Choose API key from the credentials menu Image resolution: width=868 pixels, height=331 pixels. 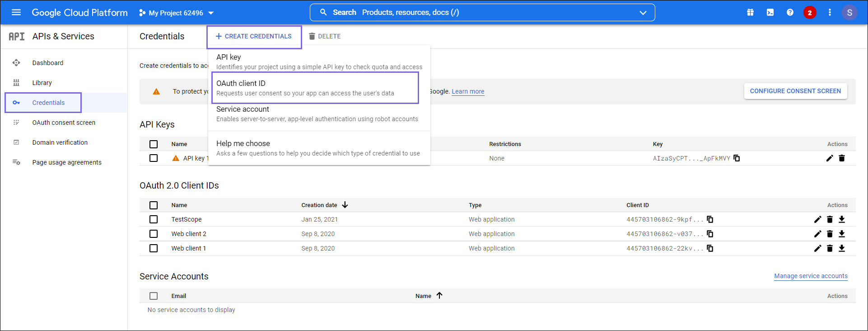tap(319, 61)
